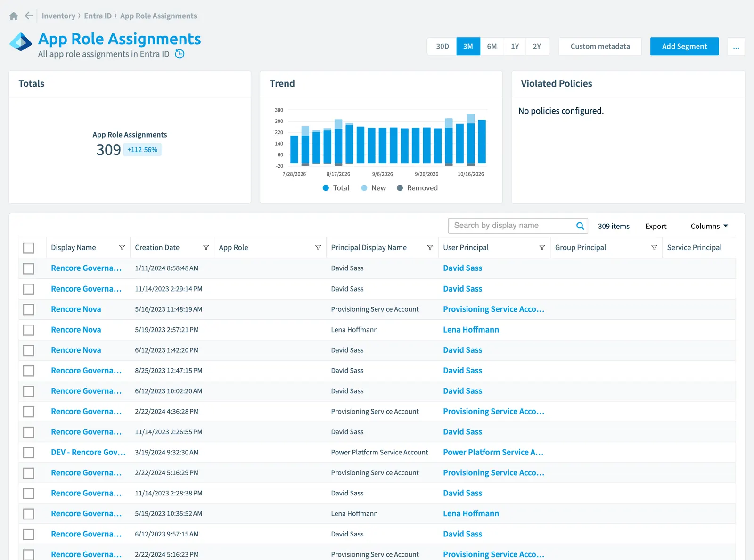
Task: Open Entra ID in the breadcrumb
Action: pyautogui.click(x=98, y=16)
